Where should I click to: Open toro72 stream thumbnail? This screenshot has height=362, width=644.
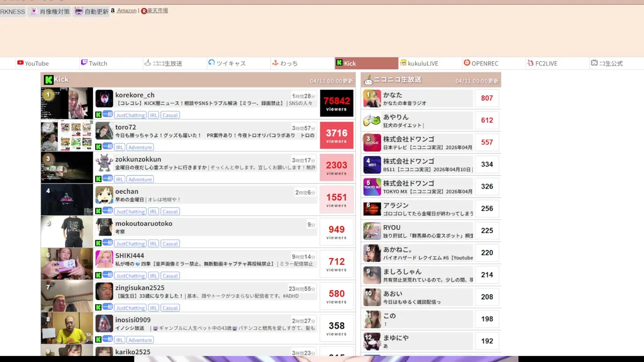(x=67, y=135)
